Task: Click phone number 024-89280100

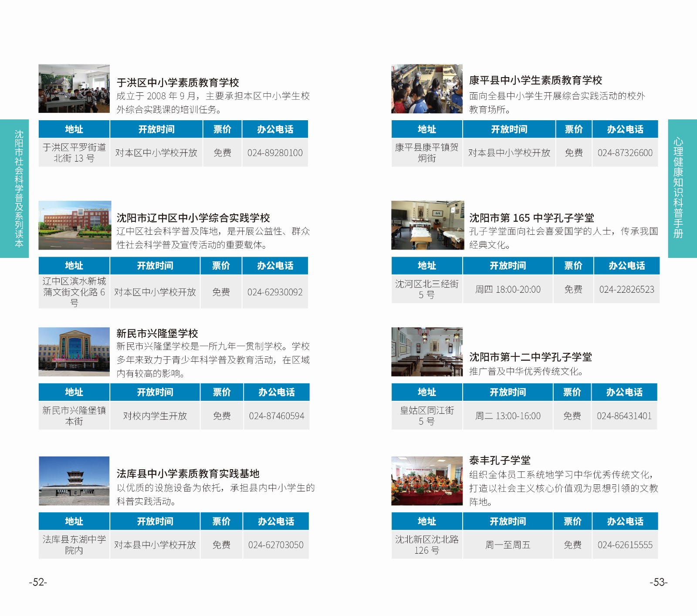Action: pyautogui.click(x=275, y=153)
